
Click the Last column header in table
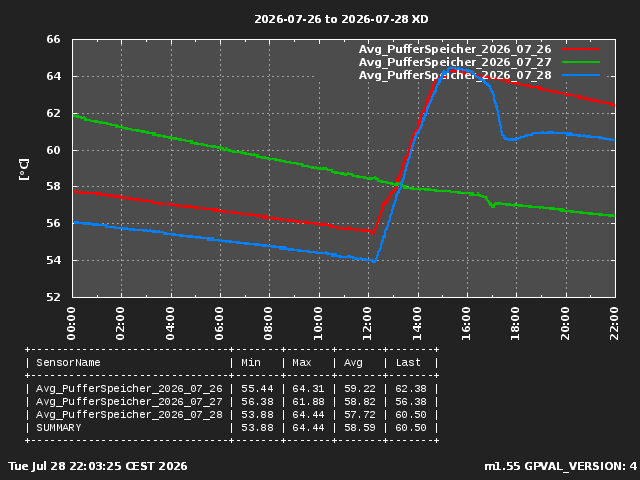pos(408,362)
